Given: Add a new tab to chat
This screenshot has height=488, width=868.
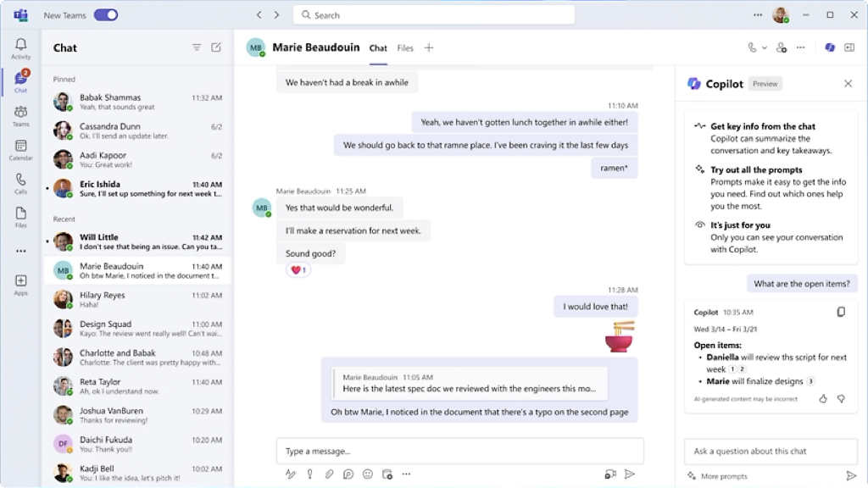Looking at the screenshot, I should click(429, 47).
